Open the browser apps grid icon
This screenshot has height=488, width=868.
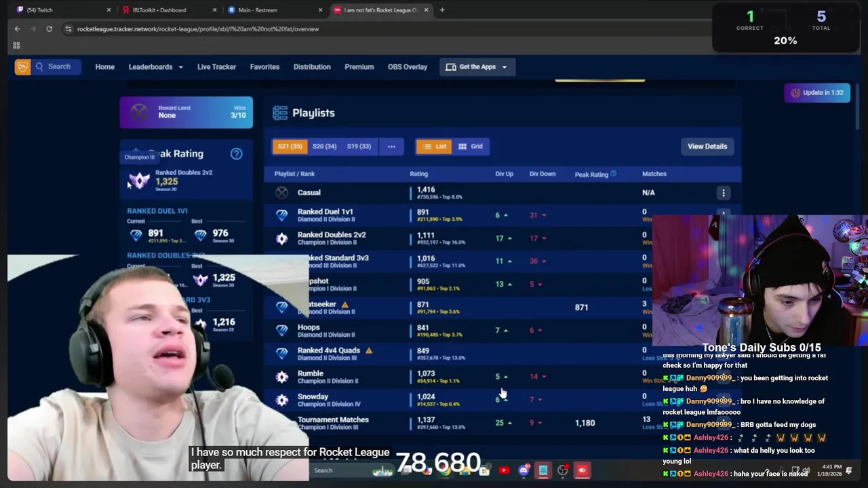[16, 45]
